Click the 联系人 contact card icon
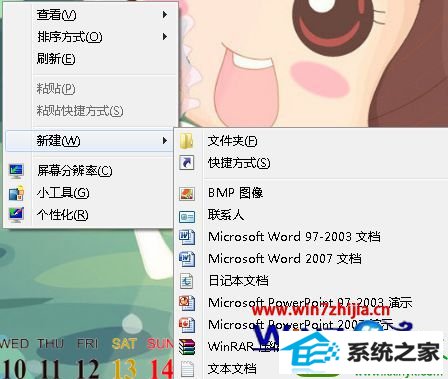 point(187,217)
